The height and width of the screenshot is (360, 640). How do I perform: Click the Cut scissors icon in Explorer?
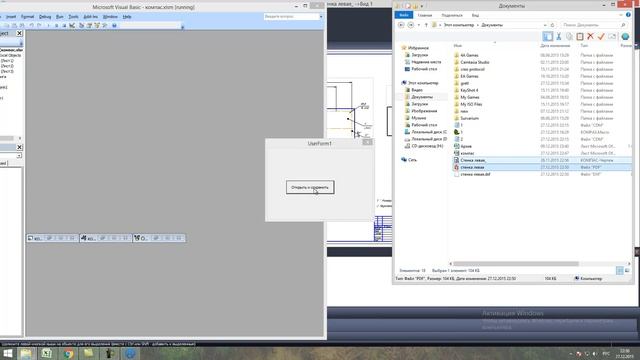pyautogui.click(x=559, y=36)
